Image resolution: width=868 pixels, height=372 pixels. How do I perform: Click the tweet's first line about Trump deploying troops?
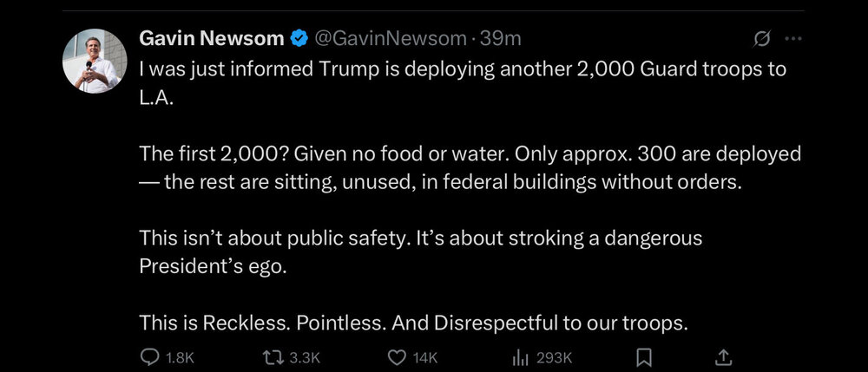click(463, 69)
